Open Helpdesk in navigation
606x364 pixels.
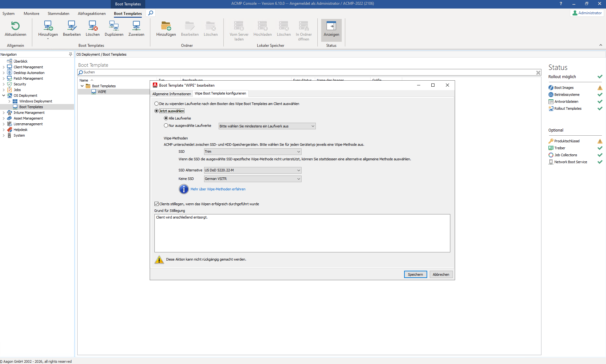(20, 130)
